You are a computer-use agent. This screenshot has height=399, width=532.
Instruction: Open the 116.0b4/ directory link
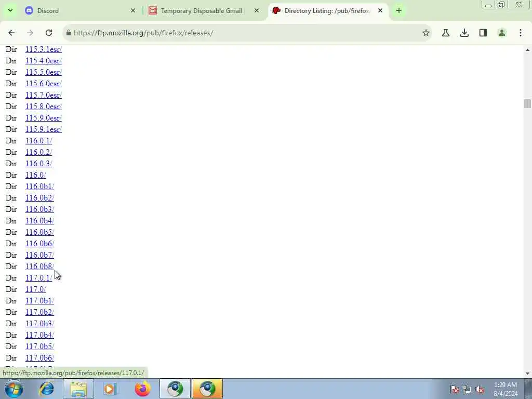coord(39,221)
